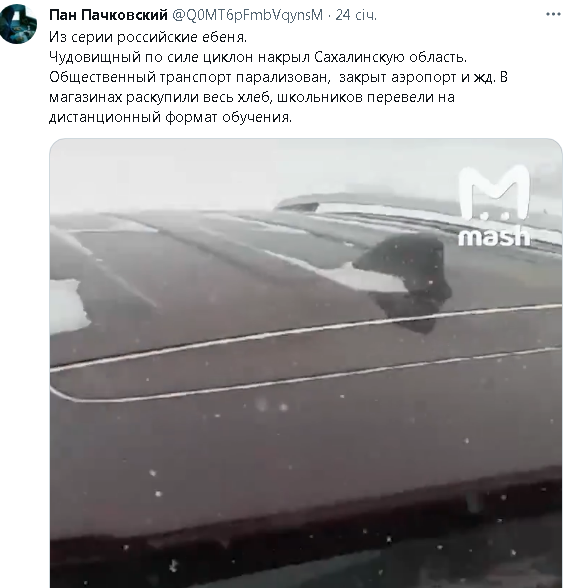Open Пан Пачковский's profile avatar picture
This screenshot has height=588, width=576.
tap(18, 24)
